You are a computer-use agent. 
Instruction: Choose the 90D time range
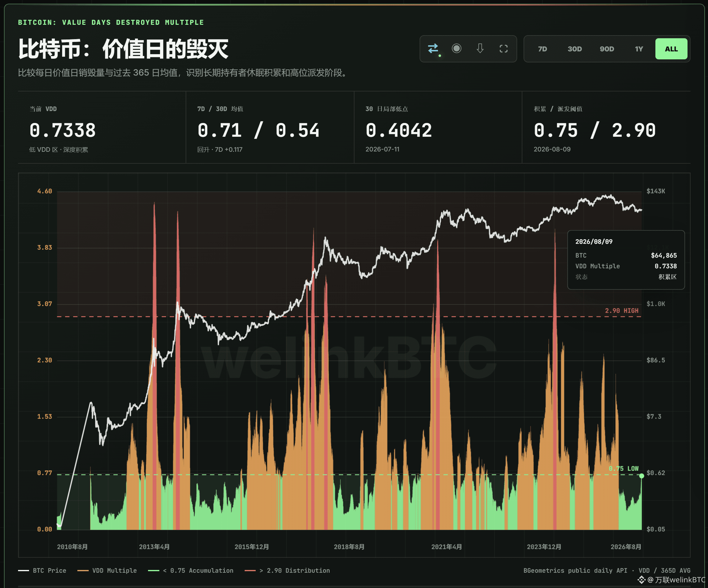tap(607, 49)
